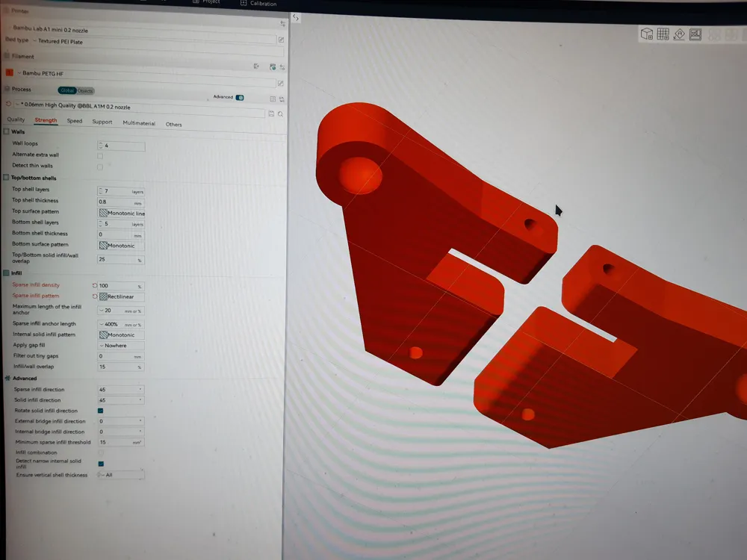This screenshot has width=747, height=560.
Task: Click Bottom shell layers value field
Action: [x=121, y=223]
